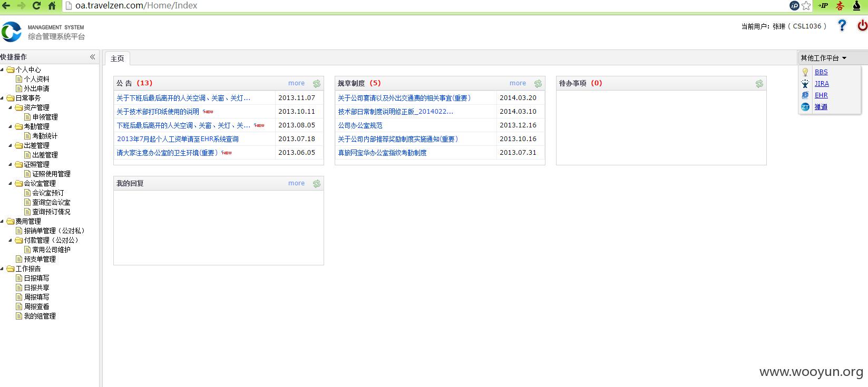Collapse the 个人中心 tree node arrow

[x=3, y=70]
